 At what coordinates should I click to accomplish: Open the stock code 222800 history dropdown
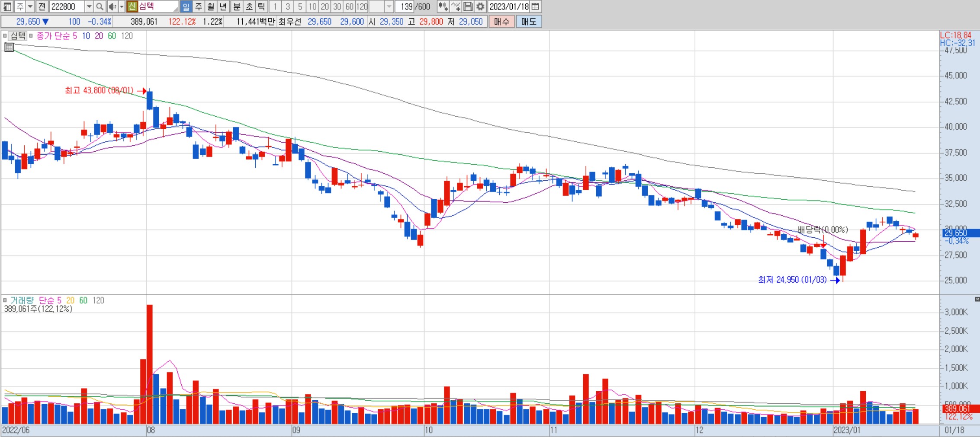point(89,6)
